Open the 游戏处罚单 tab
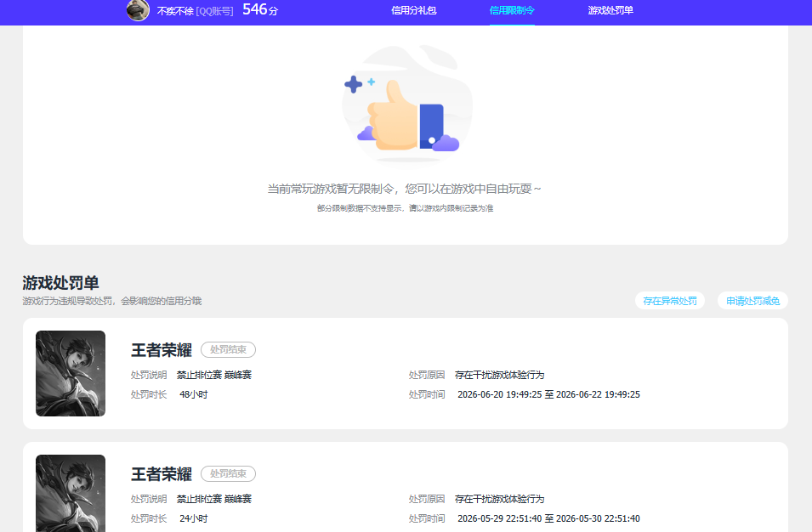812x532 pixels. [x=610, y=10]
